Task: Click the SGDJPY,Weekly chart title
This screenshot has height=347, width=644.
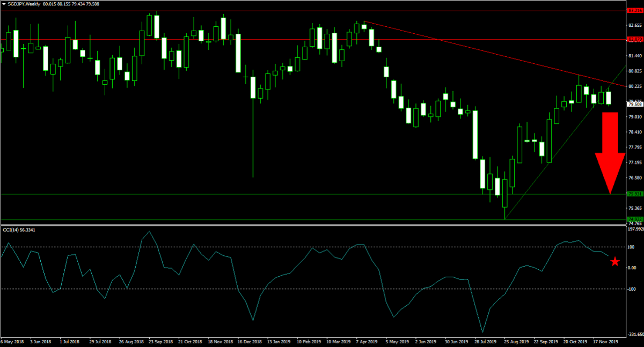Action: [25, 4]
